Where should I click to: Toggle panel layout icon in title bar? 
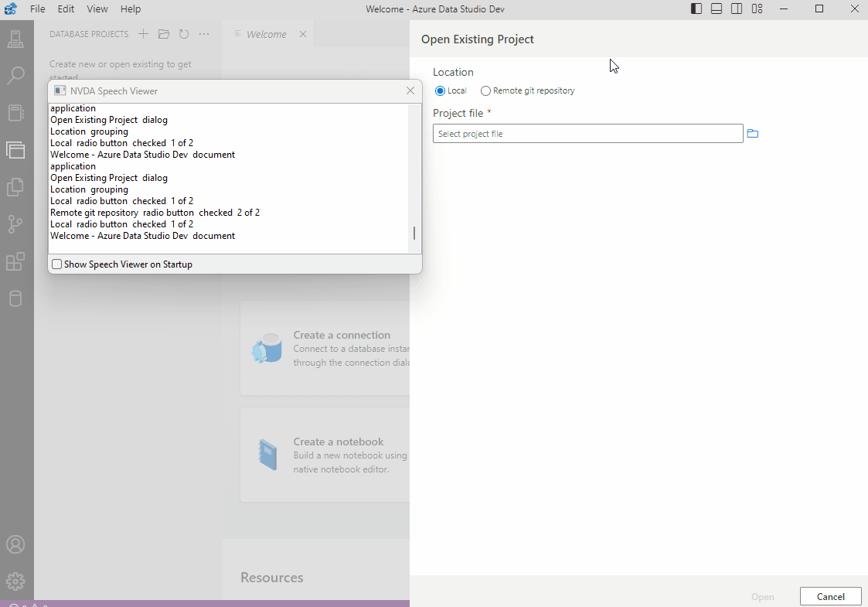pyautogui.click(x=717, y=9)
